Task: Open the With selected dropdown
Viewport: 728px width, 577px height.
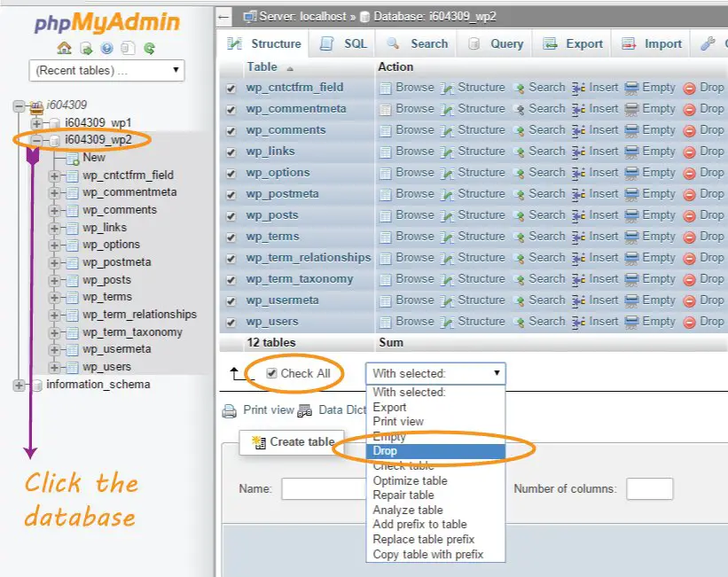Action: 435,374
